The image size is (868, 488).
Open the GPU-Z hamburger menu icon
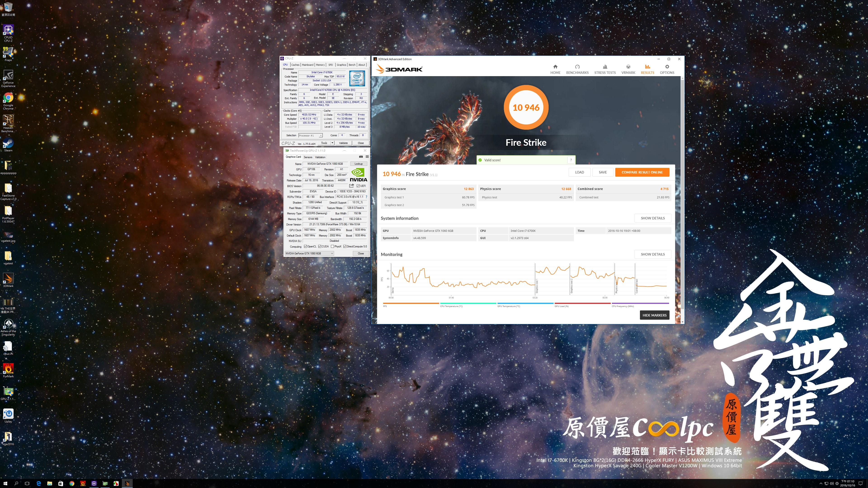point(367,157)
